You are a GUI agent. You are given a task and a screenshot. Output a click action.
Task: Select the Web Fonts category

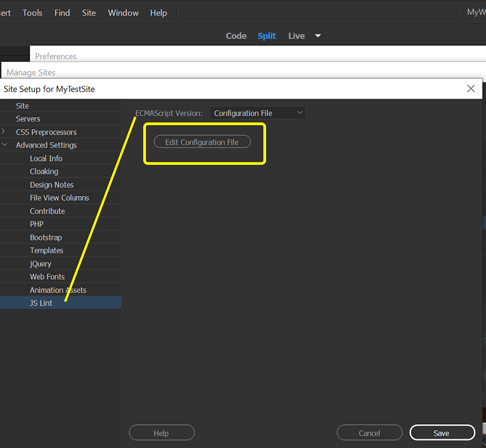pos(47,276)
